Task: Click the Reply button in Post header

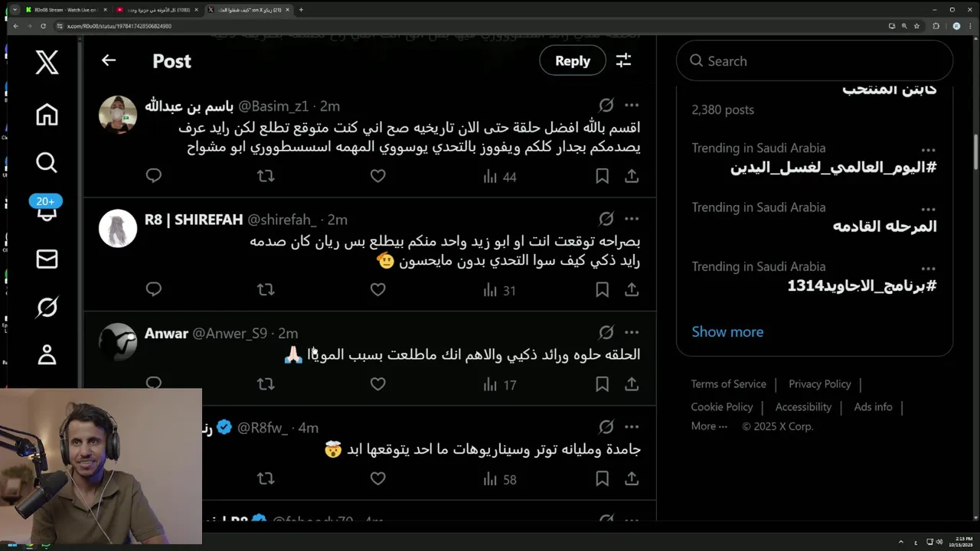Action: point(573,60)
